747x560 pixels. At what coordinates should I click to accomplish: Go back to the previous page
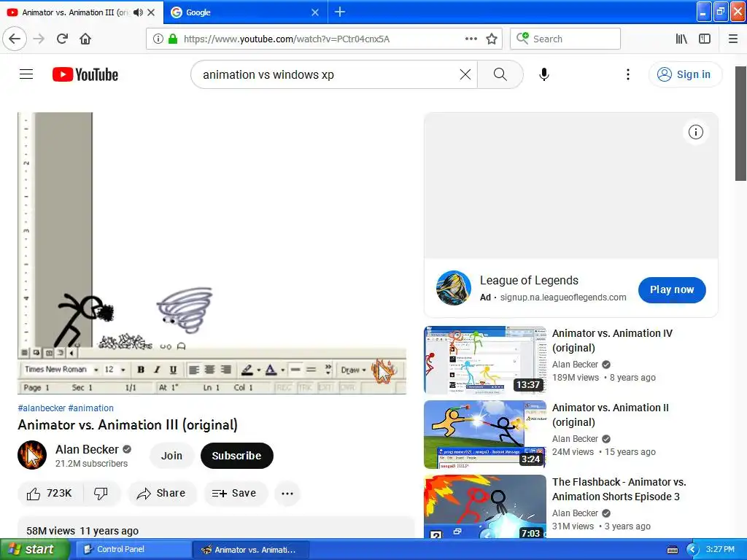15,39
